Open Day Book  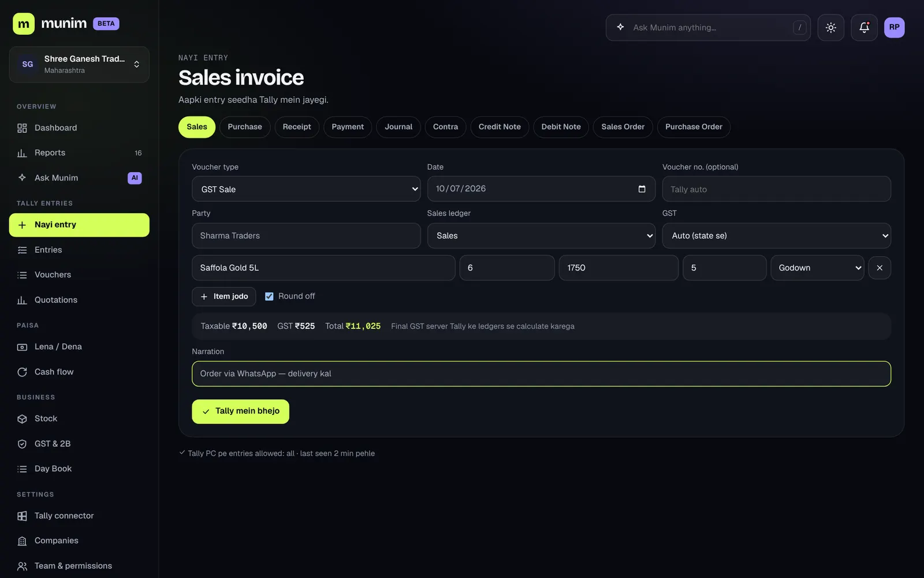pos(79,469)
